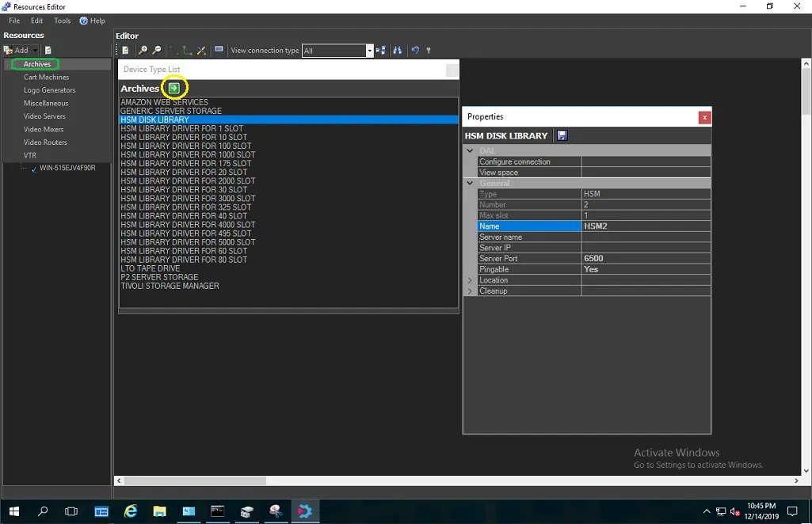Close the Properties panel
The width and height of the screenshot is (812, 524).
point(704,117)
